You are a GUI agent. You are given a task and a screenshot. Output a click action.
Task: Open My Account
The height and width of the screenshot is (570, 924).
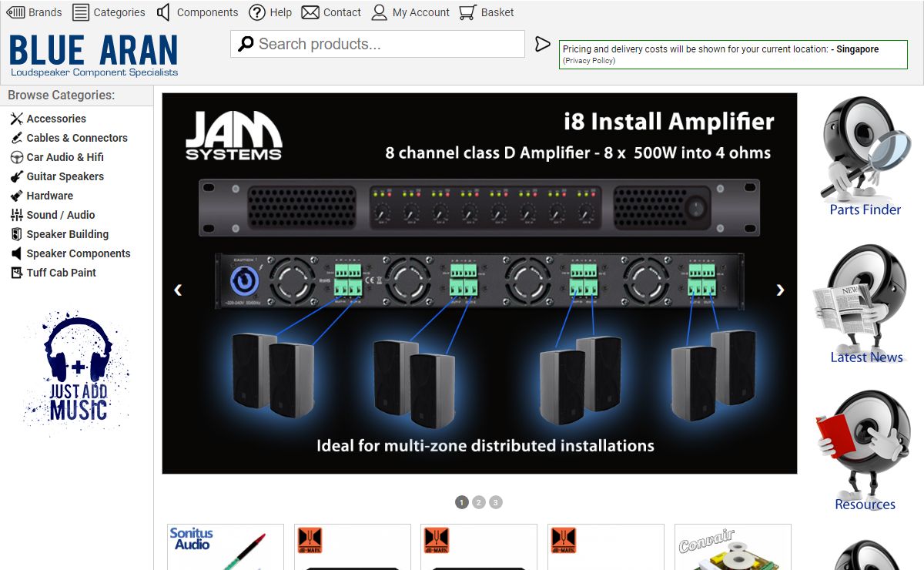[410, 12]
